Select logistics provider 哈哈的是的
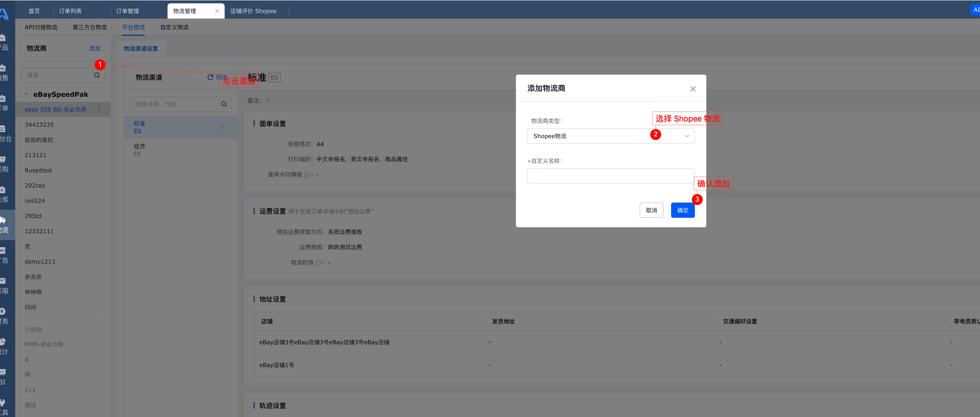 point(63,140)
